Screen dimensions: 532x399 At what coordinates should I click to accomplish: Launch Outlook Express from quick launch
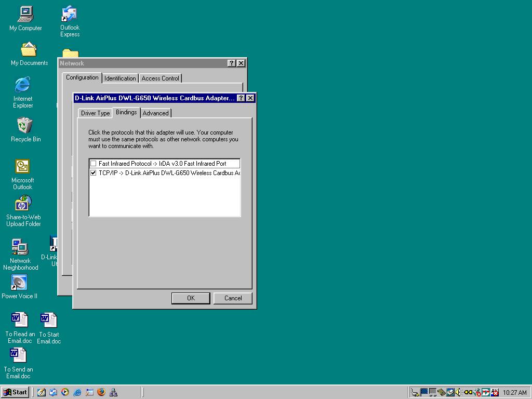coord(54,392)
